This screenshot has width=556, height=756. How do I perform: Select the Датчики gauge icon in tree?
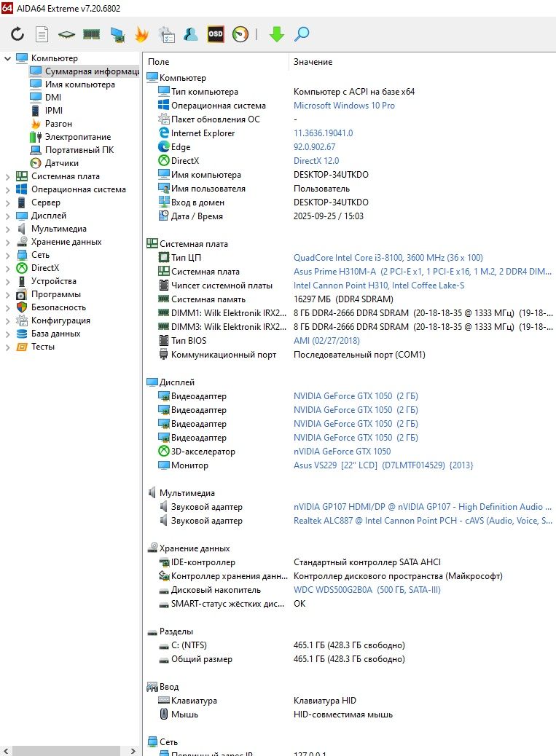(x=36, y=163)
